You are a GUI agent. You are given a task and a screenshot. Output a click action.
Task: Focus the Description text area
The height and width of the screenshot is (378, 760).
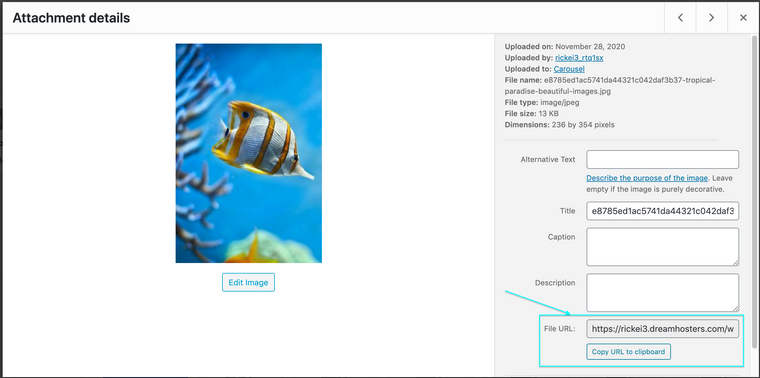pos(663,293)
